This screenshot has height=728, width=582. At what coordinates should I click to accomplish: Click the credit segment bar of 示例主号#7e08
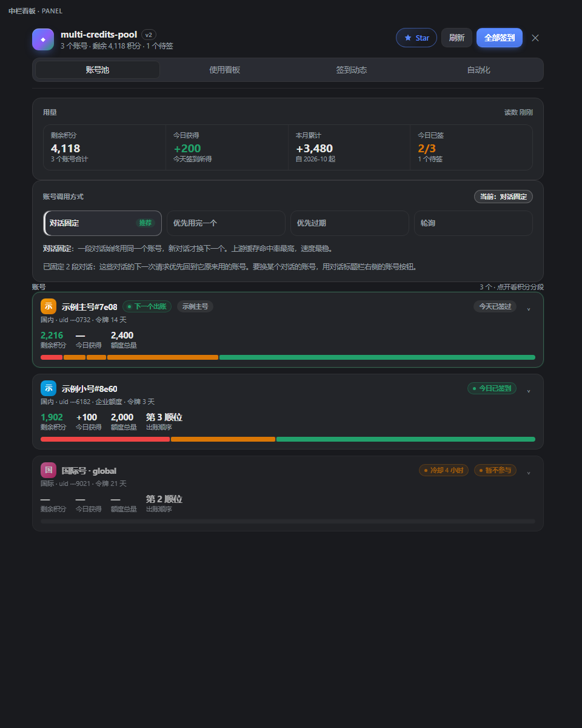point(288,357)
